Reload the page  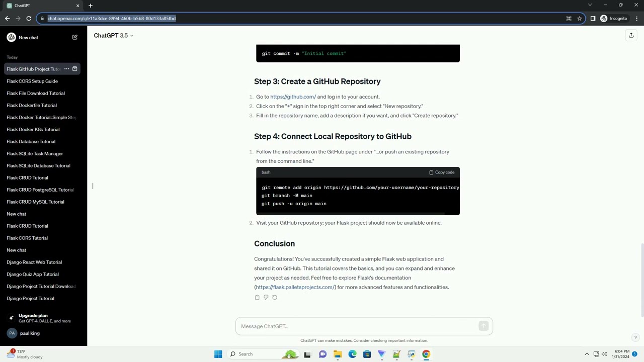click(x=29, y=19)
